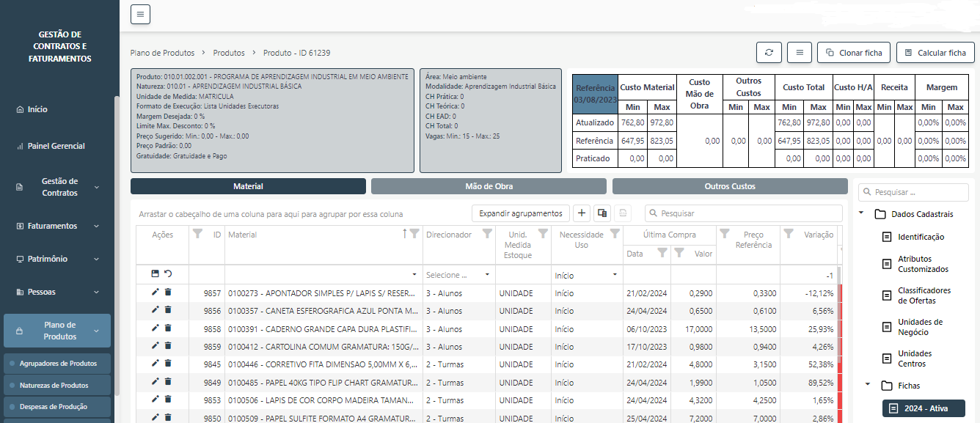Open filter for the ID column
The height and width of the screenshot is (423, 980).
[197, 234]
